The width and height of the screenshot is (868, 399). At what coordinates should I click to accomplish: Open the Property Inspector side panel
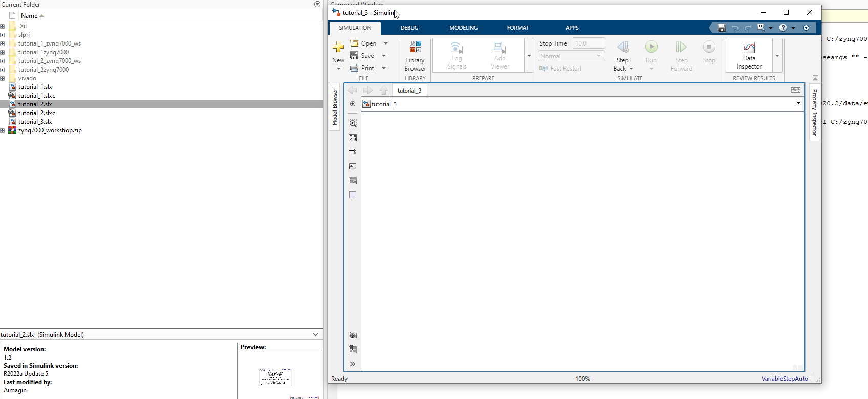[815, 112]
